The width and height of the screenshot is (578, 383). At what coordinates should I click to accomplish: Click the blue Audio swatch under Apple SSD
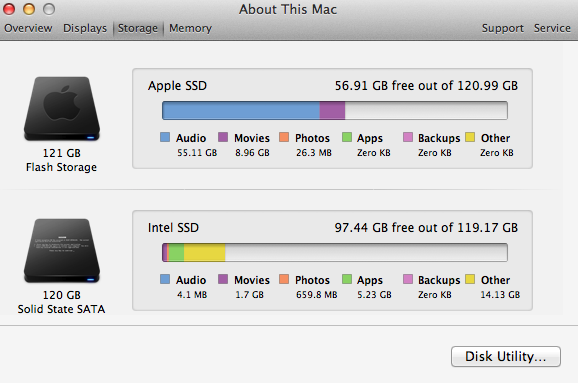[165, 137]
